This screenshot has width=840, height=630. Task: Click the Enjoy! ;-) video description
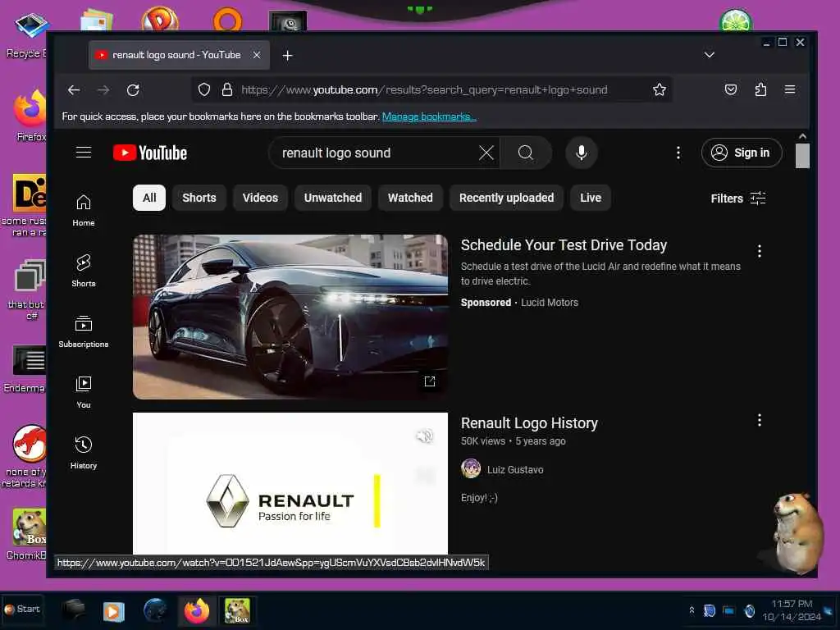click(479, 498)
